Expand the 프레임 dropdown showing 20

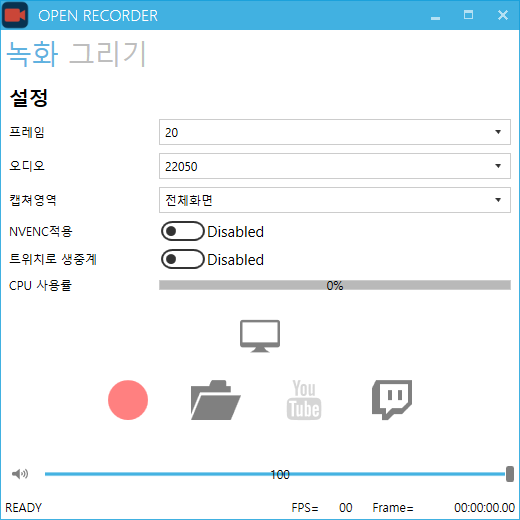tap(335, 132)
